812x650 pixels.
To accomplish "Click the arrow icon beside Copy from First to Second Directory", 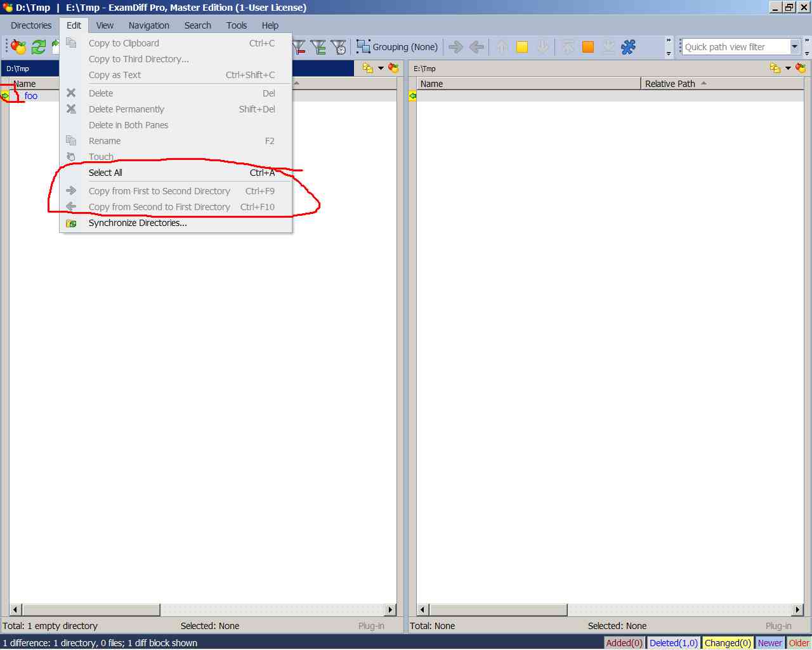I will point(71,190).
